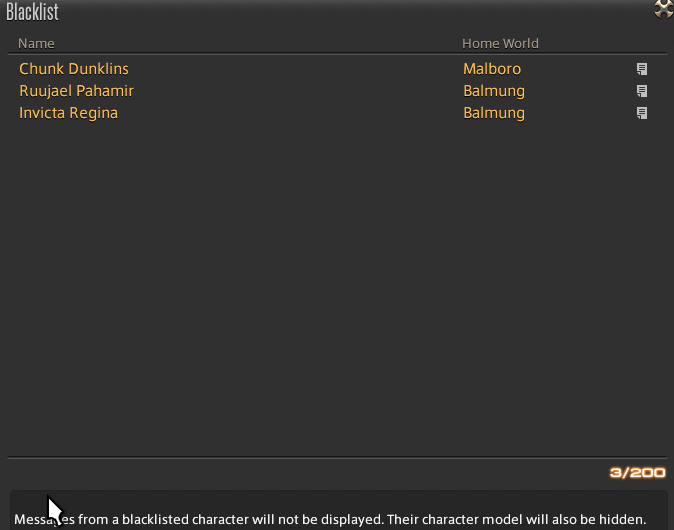
Task: Click the Malboro home world text
Action: (x=492, y=69)
